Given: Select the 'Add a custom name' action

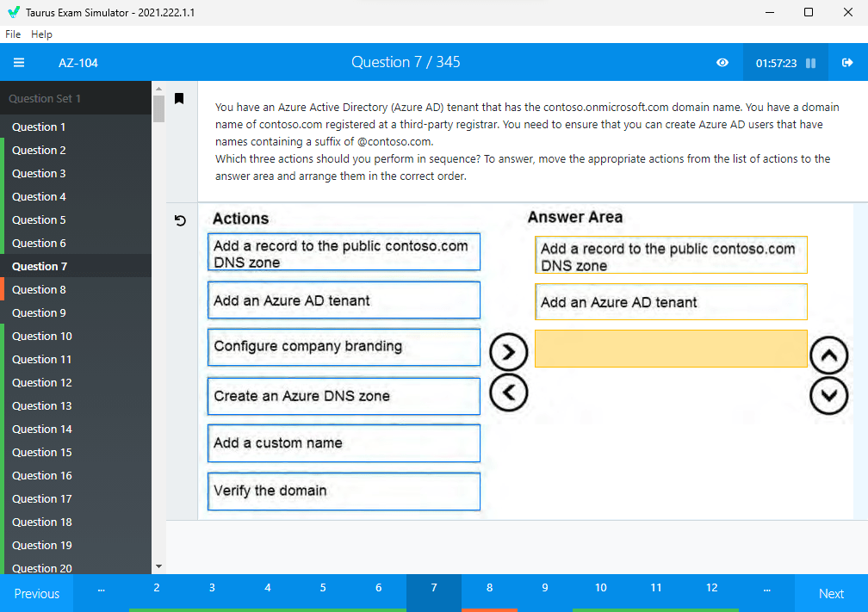Looking at the screenshot, I should 344,443.
